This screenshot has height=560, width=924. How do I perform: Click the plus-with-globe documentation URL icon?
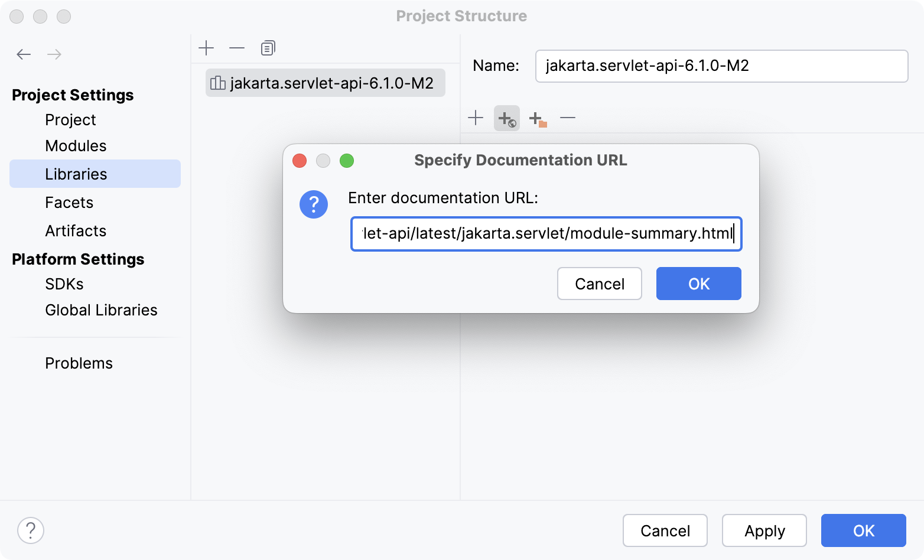click(x=506, y=118)
